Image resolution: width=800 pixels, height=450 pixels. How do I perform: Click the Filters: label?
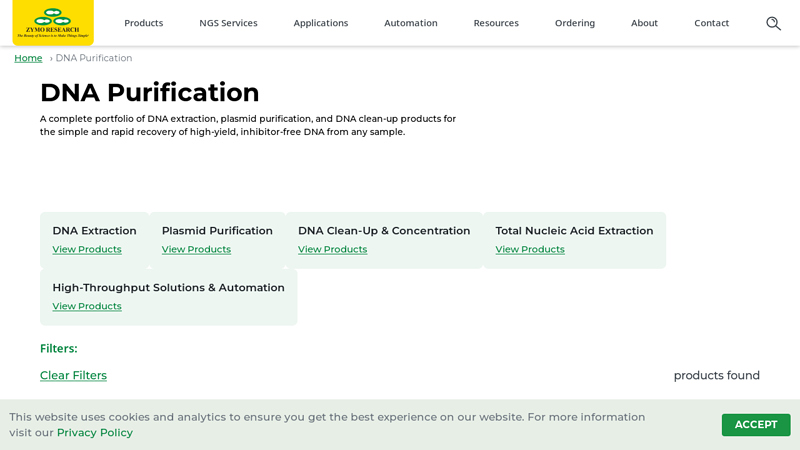(x=59, y=348)
